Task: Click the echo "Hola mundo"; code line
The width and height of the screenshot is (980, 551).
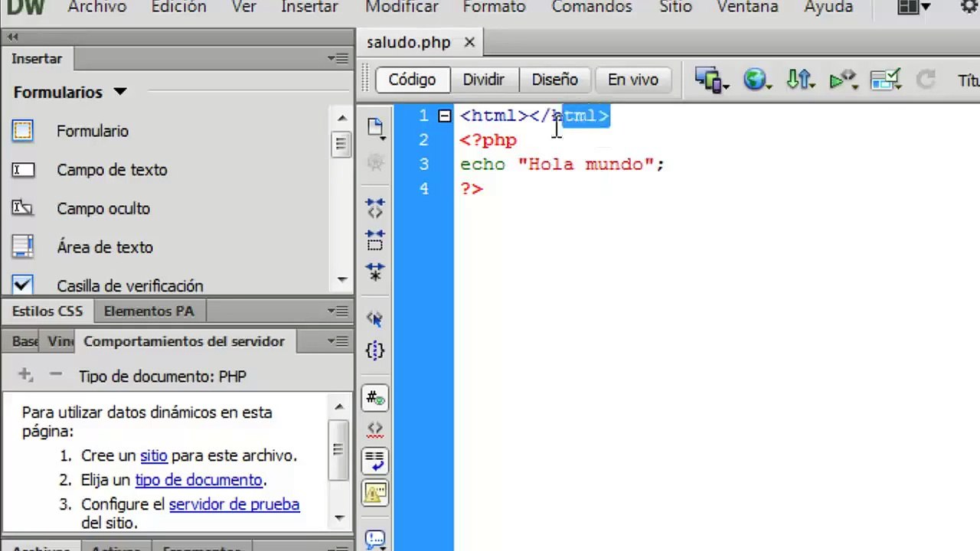Action: click(x=563, y=165)
